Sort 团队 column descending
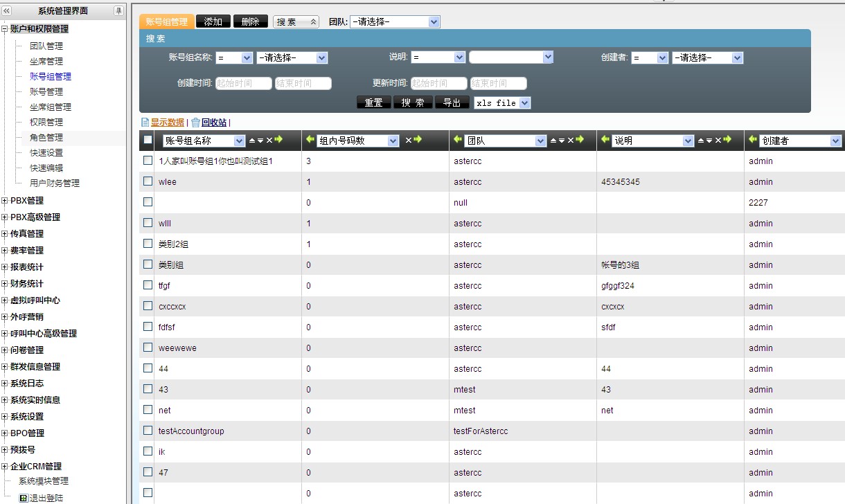The width and height of the screenshot is (845, 504). coord(562,141)
